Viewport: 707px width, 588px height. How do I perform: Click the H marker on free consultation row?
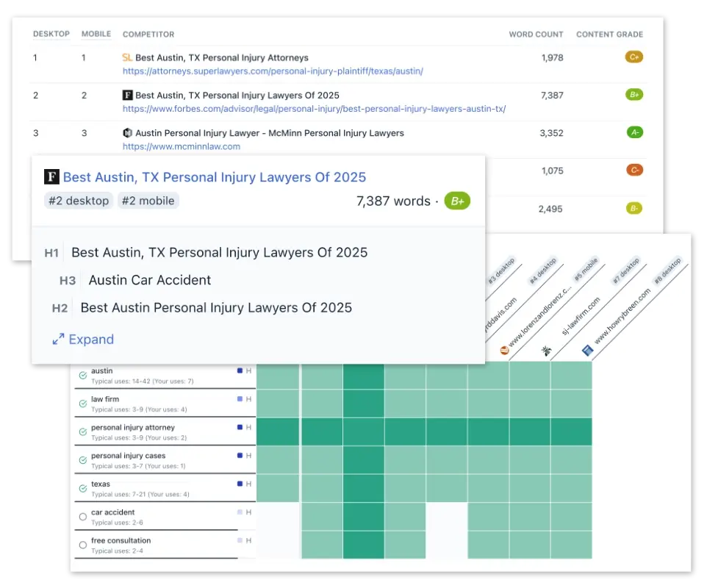coord(248,541)
